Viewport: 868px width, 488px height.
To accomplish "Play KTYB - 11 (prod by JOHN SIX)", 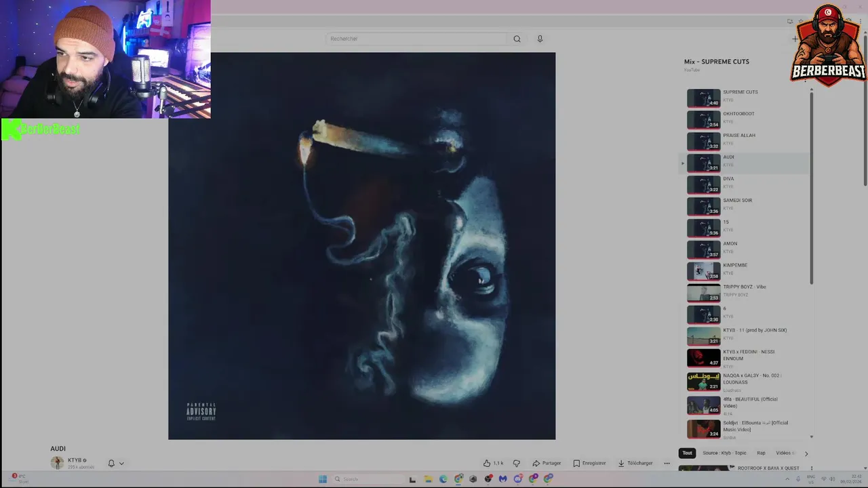I will tap(746, 336).
